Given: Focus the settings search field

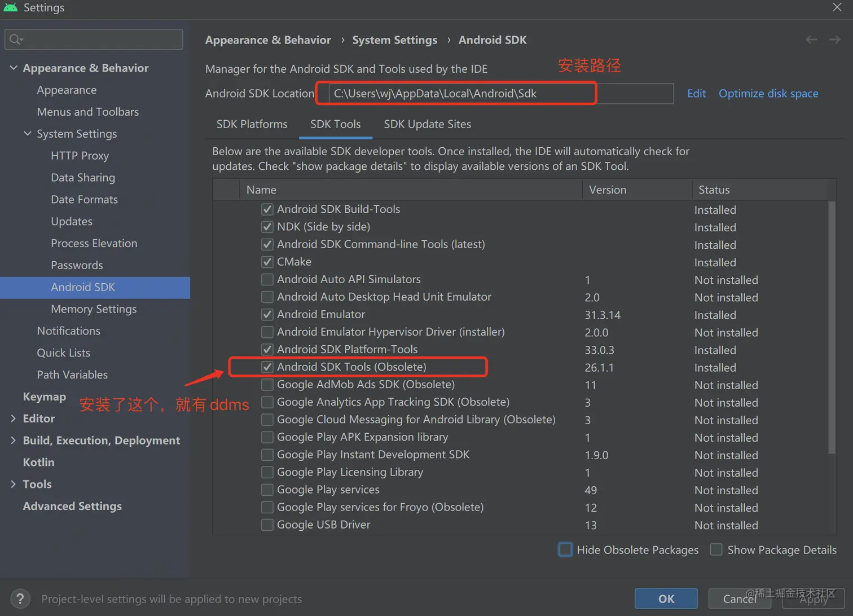Looking at the screenshot, I should point(94,39).
